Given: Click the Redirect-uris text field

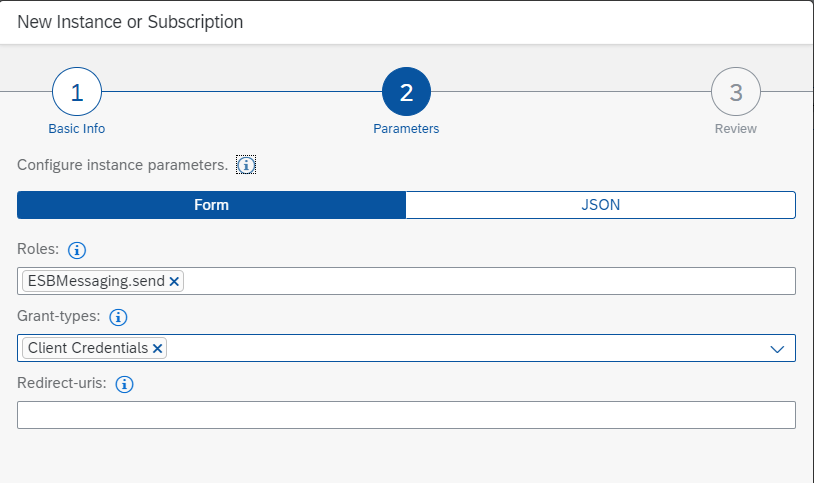Looking at the screenshot, I should coord(406,415).
